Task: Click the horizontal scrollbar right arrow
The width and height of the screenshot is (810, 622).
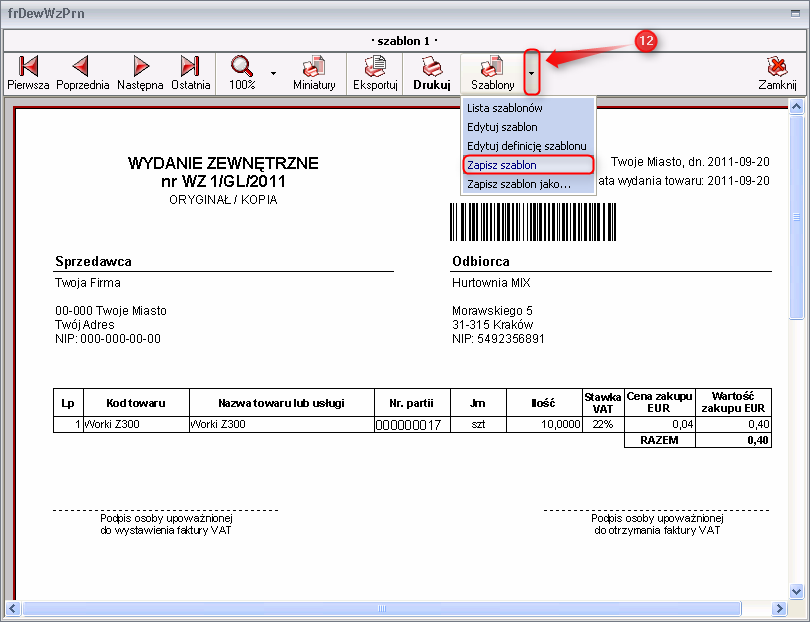Action: [781, 608]
